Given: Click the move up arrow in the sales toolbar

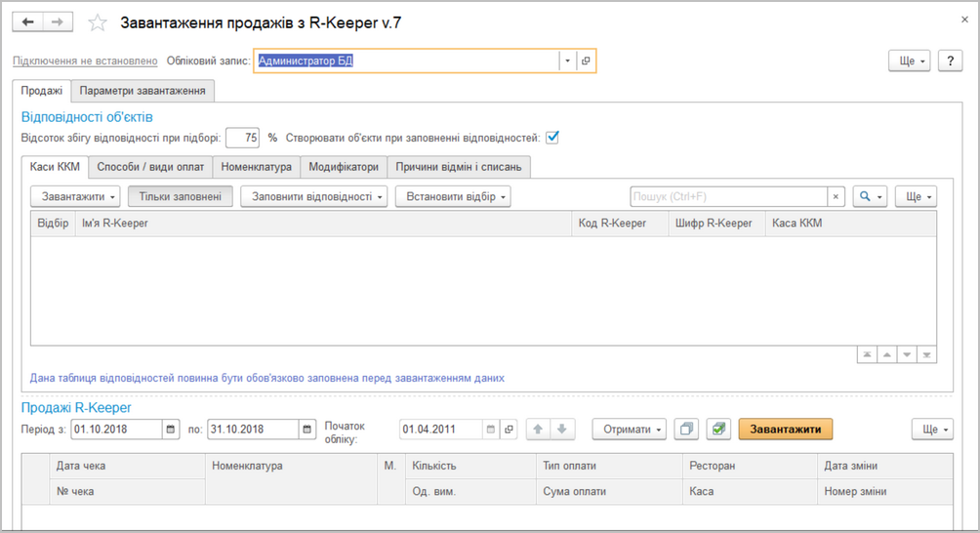Looking at the screenshot, I should point(538,429).
